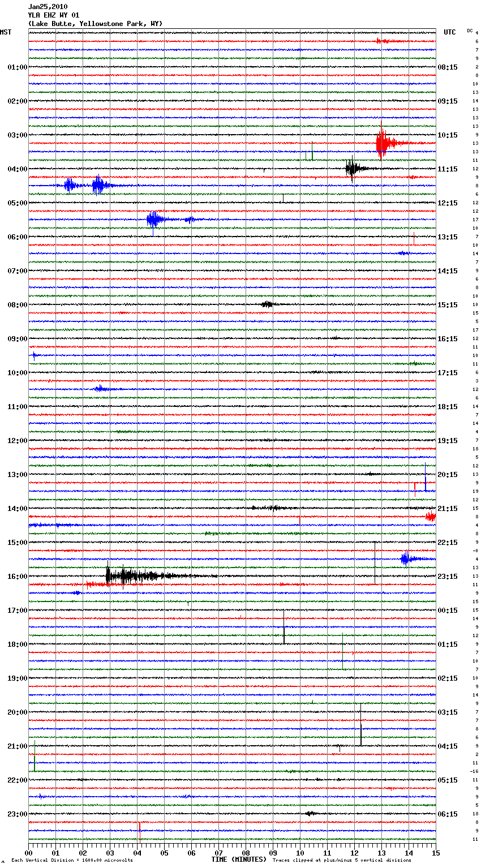Select the 08:00 MST hour label
Screen dimensions: 481x868
pos(18,305)
